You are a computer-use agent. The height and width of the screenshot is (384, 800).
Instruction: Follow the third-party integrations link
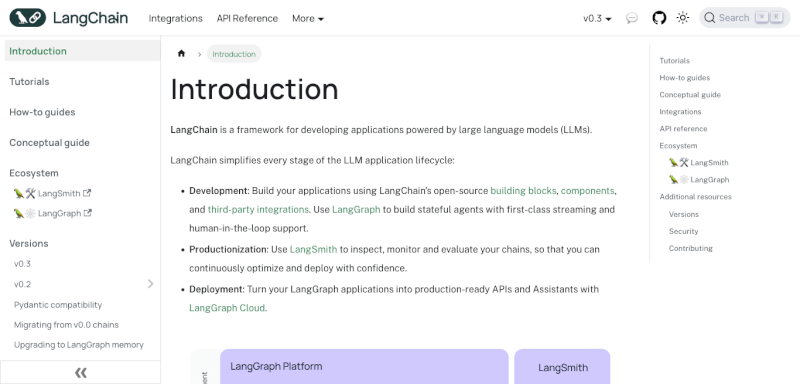258,210
